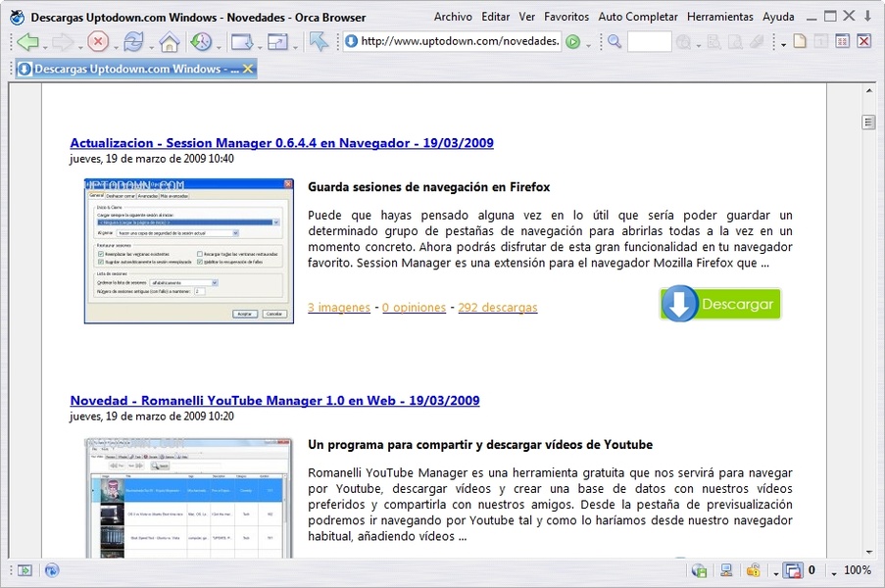Click the '0 opiniones' link

(414, 308)
